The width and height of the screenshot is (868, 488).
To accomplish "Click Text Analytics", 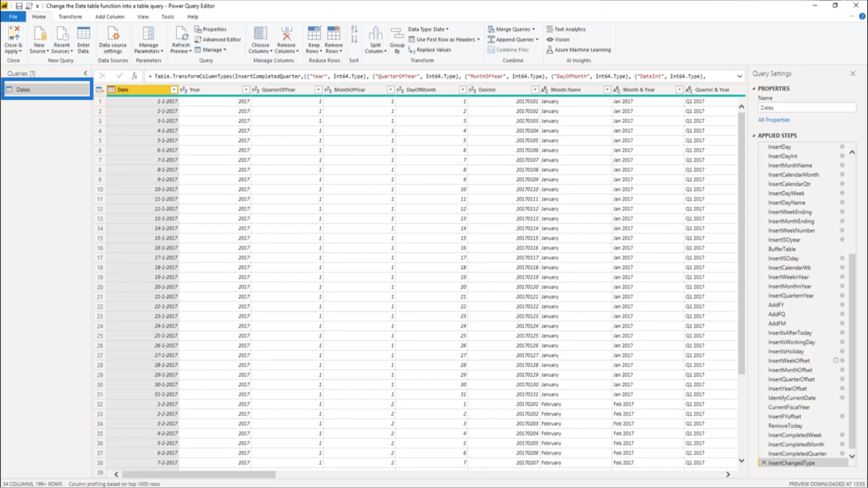I will [566, 29].
